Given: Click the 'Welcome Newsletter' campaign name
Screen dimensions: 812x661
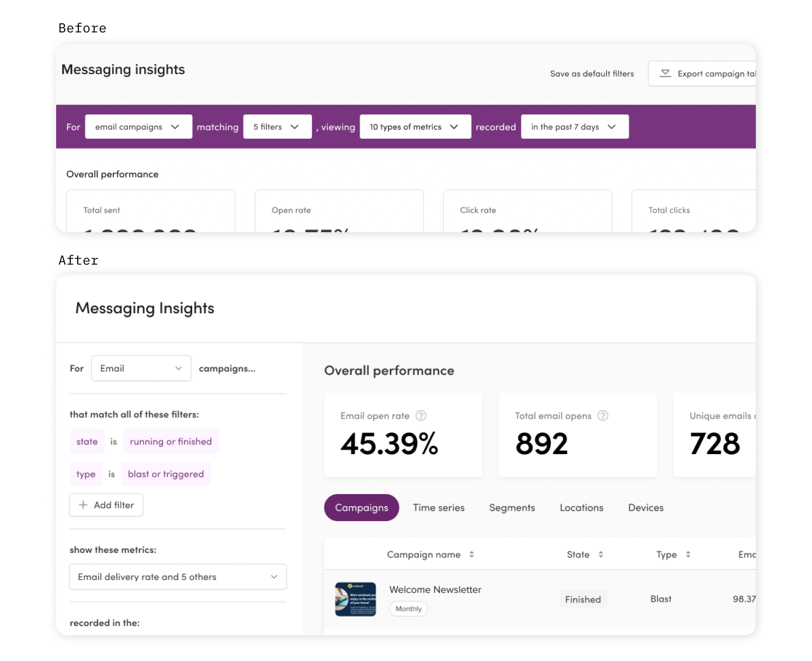Looking at the screenshot, I should (x=435, y=590).
